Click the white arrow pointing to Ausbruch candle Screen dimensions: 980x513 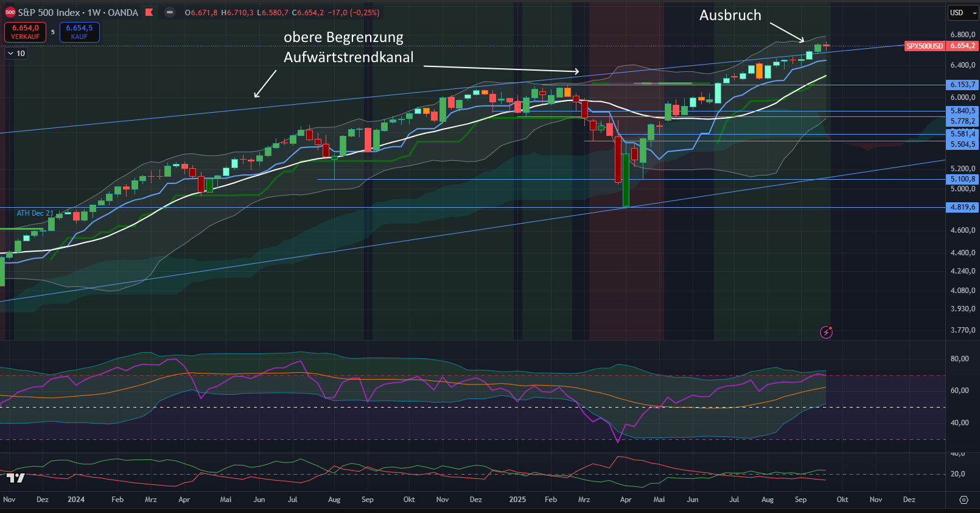[787, 32]
